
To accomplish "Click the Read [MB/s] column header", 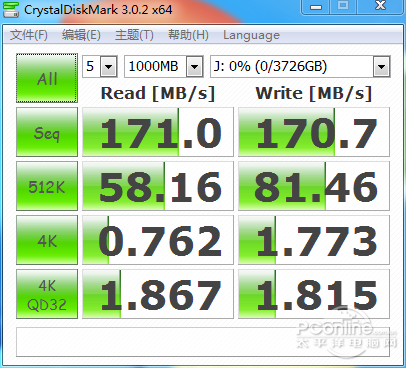I will click(x=158, y=93).
